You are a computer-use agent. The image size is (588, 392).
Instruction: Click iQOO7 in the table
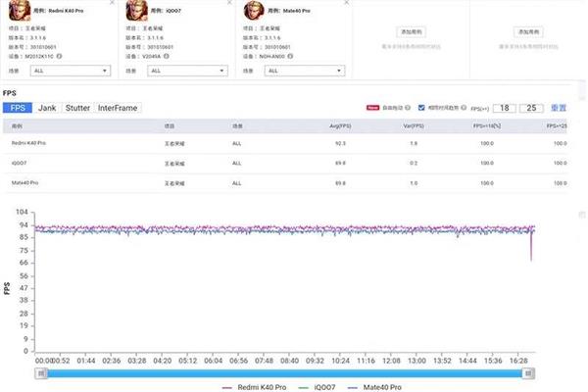20,164
